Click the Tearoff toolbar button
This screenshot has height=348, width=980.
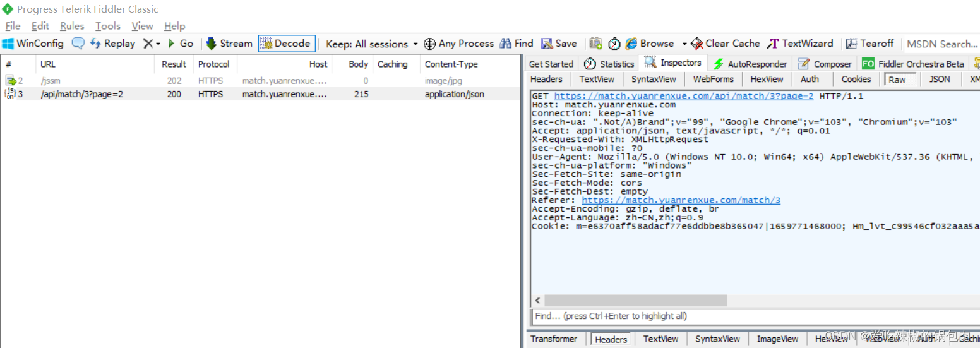(869, 44)
